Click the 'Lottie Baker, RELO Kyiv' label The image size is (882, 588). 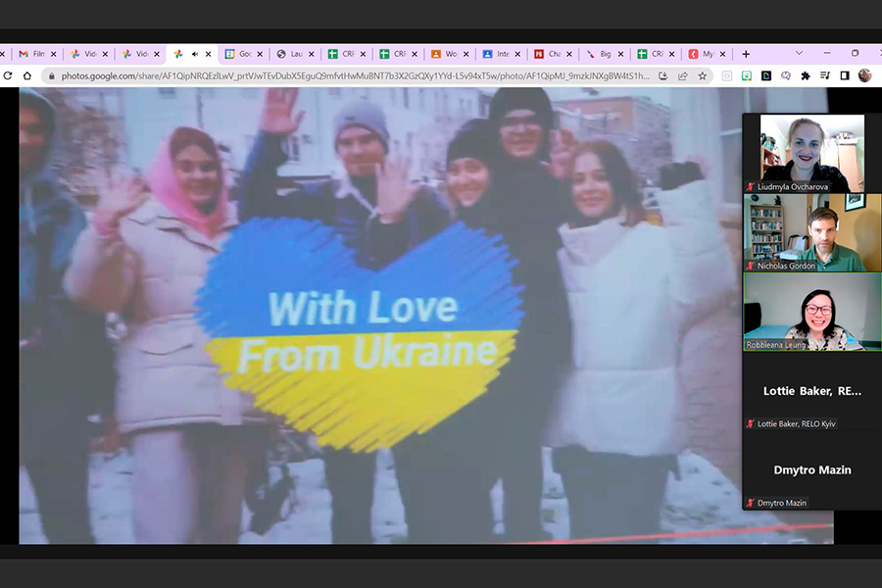(797, 423)
